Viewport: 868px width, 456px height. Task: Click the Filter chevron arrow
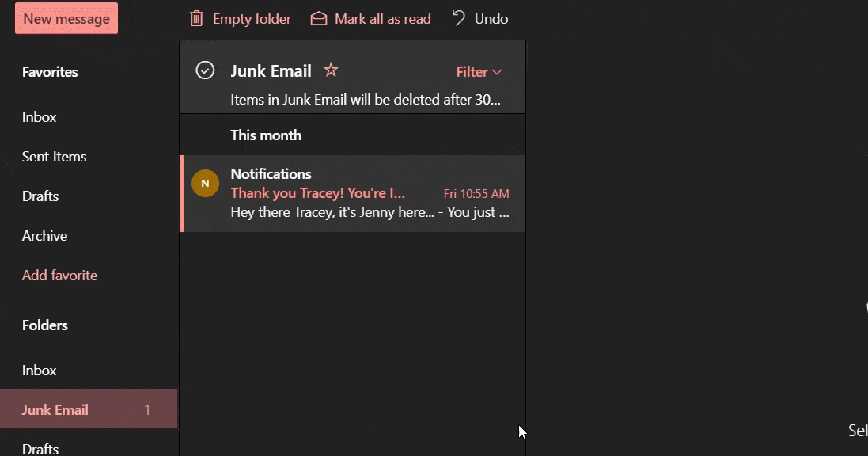[498, 72]
